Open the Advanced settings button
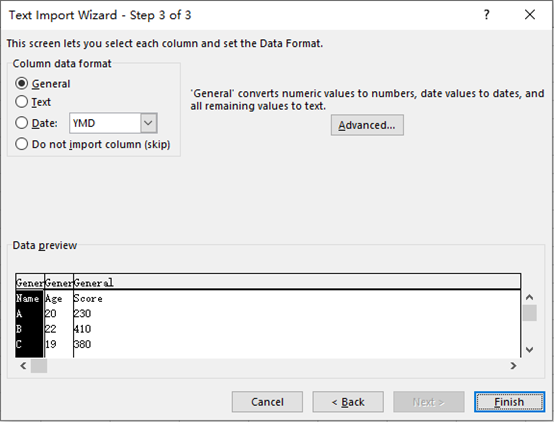Image resolution: width=554 pixels, height=422 pixels. point(367,125)
